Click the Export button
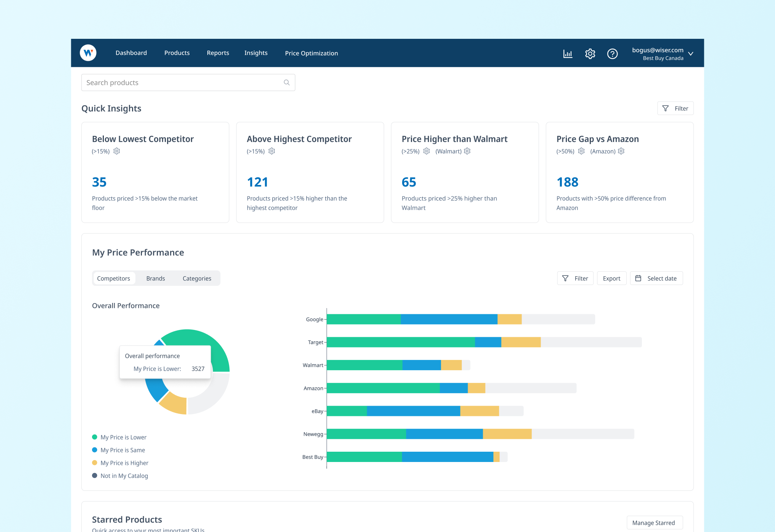This screenshot has height=532, width=775. [x=611, y=278]
